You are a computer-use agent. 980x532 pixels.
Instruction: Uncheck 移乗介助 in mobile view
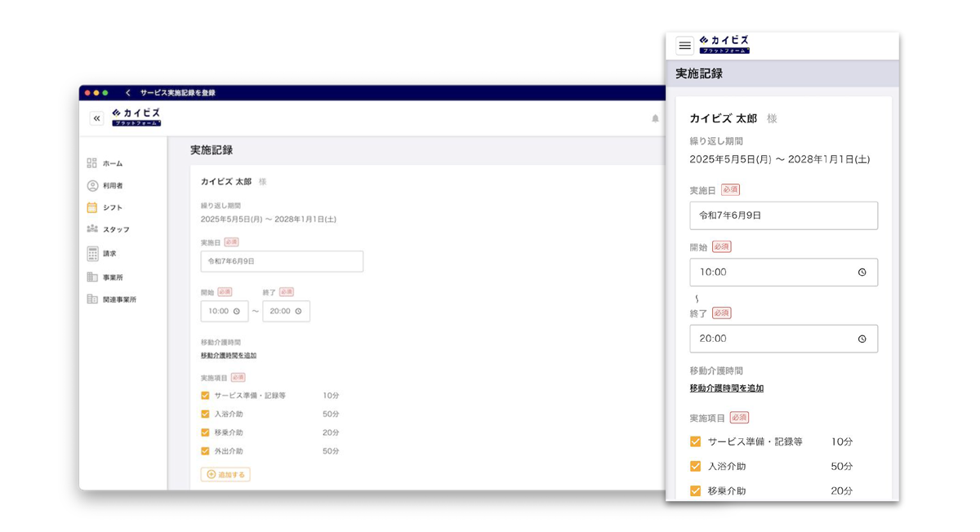(x=695, y=490)
